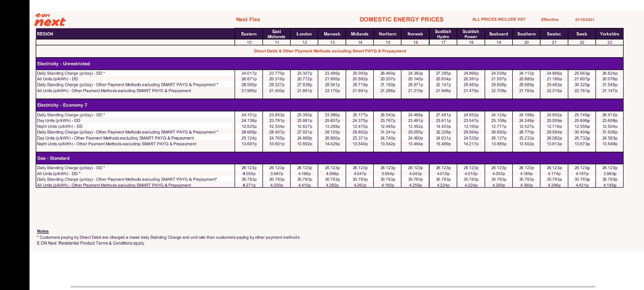The height and width of the screenshot is (290, 644).
Task: Click the Northern value 31.241p
Action: (388, 132)
